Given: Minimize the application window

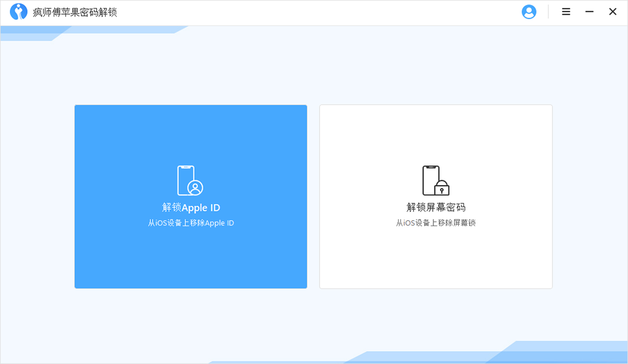Looking at the screenshot, I should (x=589, y=11).
